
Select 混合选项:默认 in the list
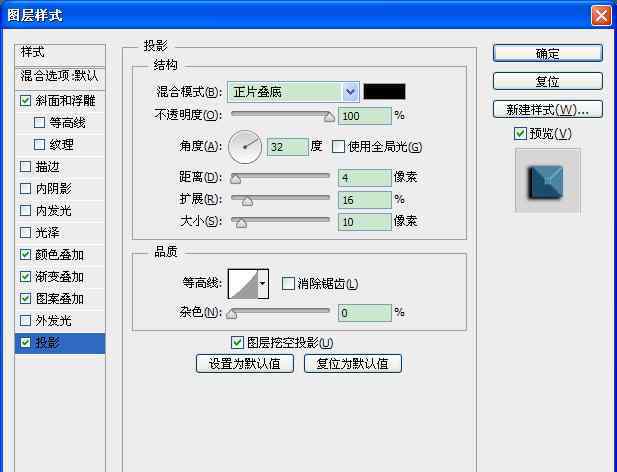pos(60,77)
